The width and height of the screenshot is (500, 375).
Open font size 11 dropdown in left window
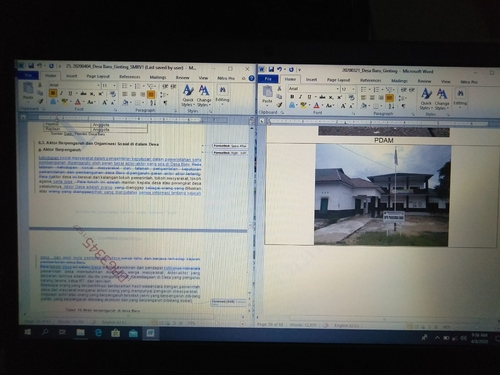[x=109, y=86]
